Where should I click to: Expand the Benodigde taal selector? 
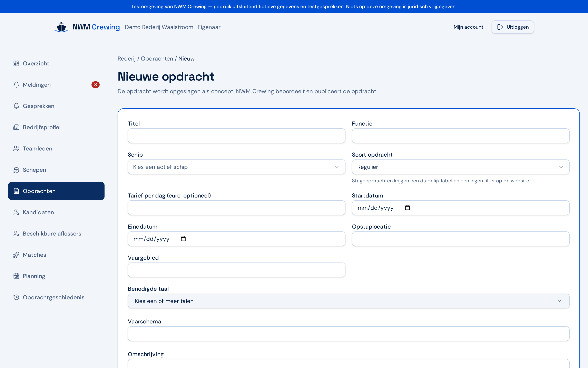(349, 301)
